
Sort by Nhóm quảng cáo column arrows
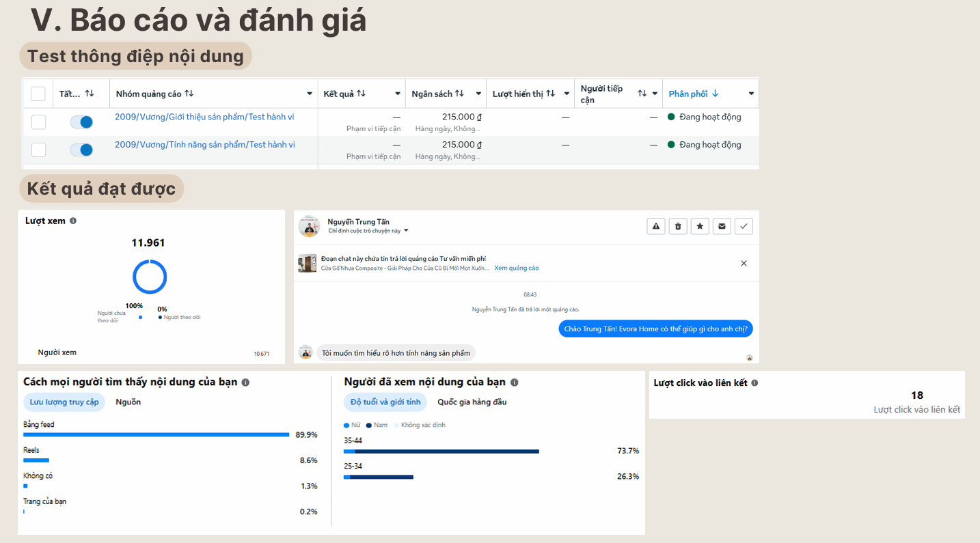pos(189,94)
